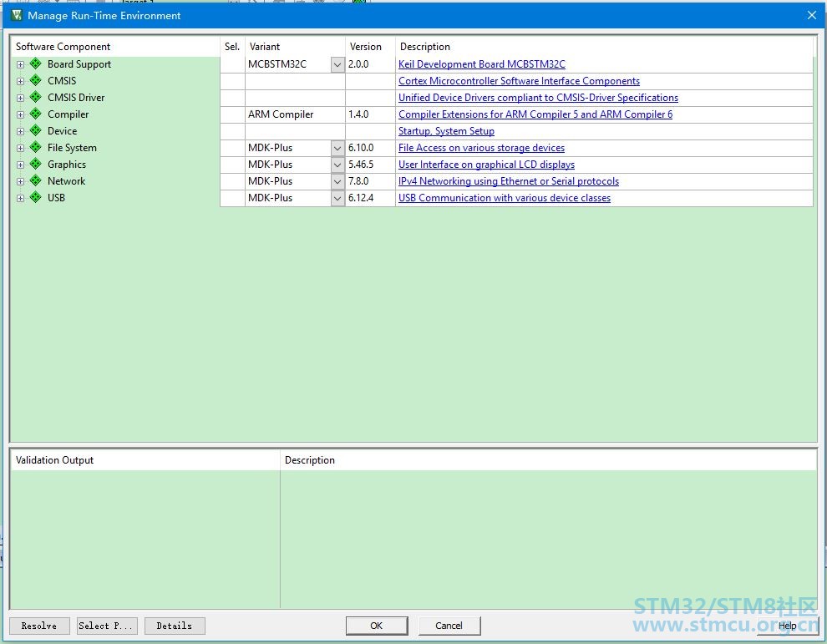
Task: Click the Software Component column header
Action: (x=115, y=47)
